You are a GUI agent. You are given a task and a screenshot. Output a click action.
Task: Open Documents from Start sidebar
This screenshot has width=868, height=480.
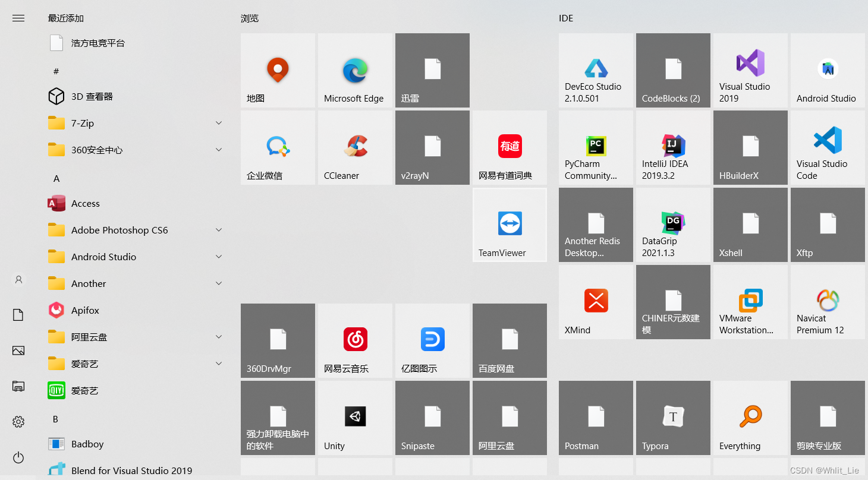(x=18, y=315)
